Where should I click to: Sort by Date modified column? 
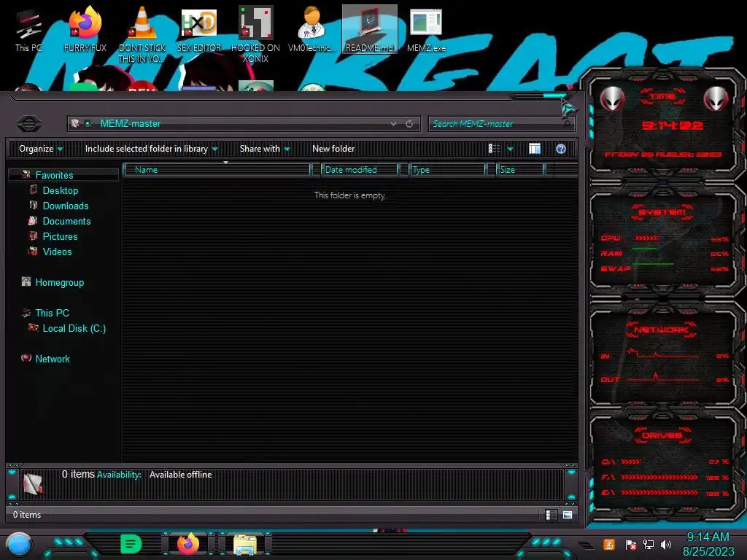pyautogui.click(x=360, y=169)
